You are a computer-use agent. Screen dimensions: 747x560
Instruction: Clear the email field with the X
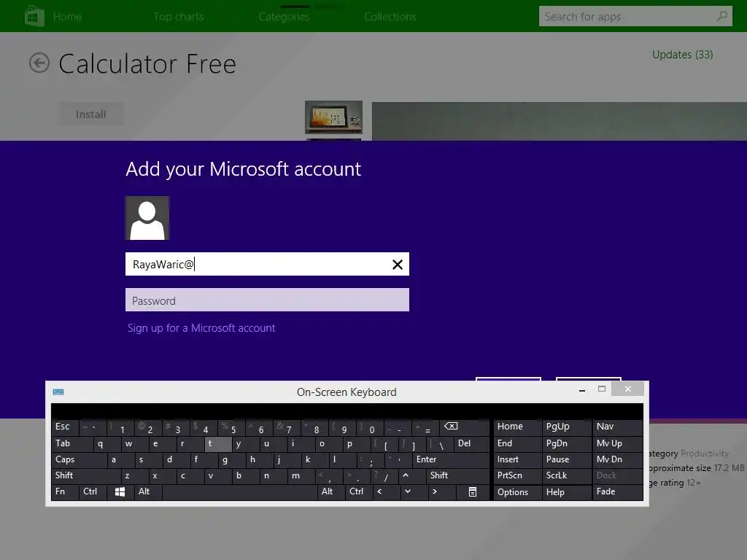(398, 264)
